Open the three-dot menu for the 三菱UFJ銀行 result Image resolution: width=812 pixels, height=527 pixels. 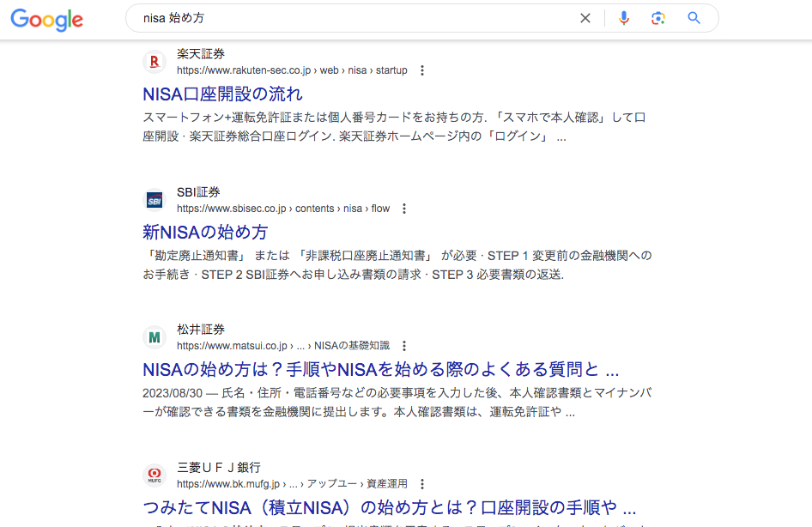point(422,484)
